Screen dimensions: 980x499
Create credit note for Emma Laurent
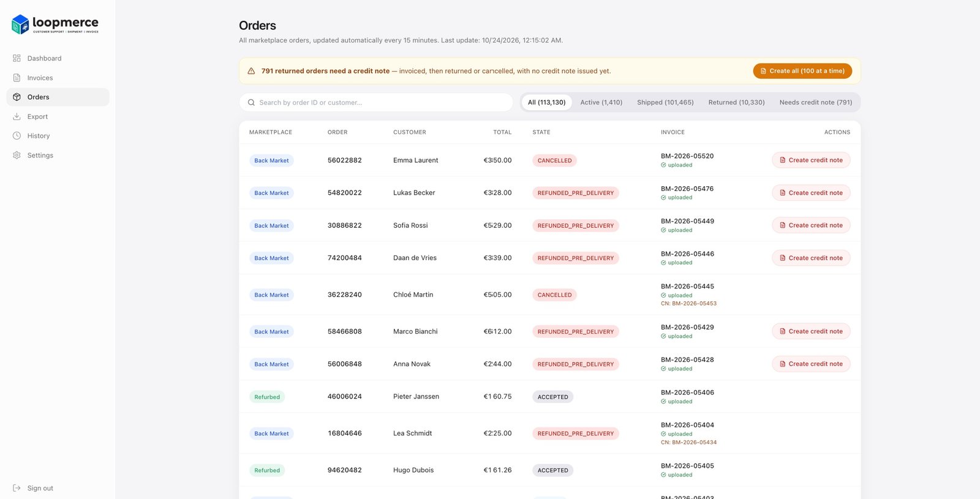[x=811, y=160]
